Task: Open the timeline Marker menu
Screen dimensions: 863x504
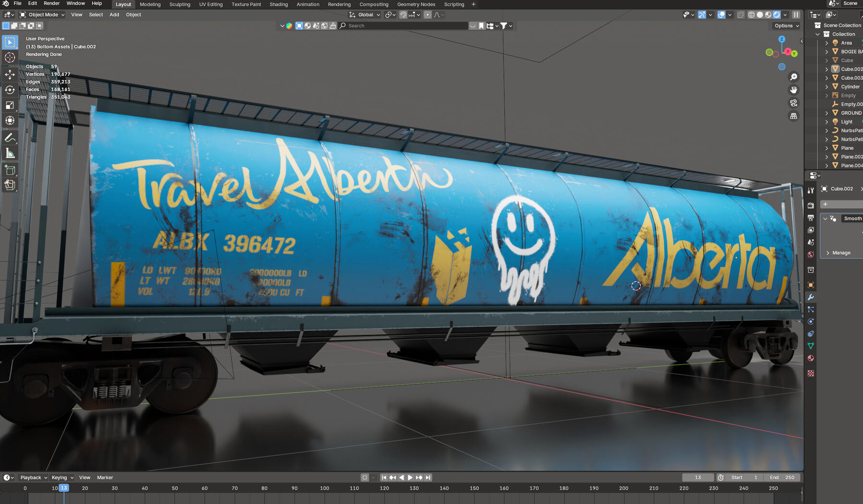Action: coord(105,478)
